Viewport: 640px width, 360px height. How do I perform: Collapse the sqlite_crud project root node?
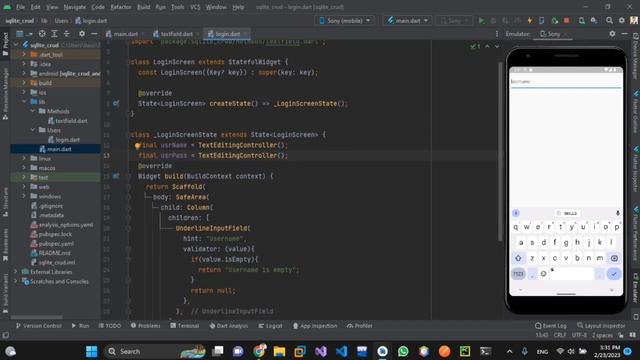tap(16, 45)
